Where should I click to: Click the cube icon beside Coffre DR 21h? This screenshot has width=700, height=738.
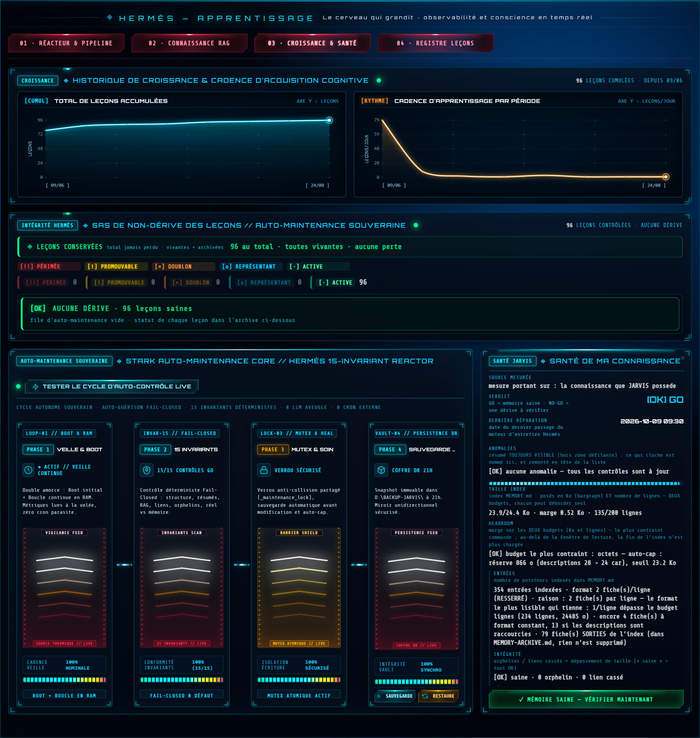381,470
